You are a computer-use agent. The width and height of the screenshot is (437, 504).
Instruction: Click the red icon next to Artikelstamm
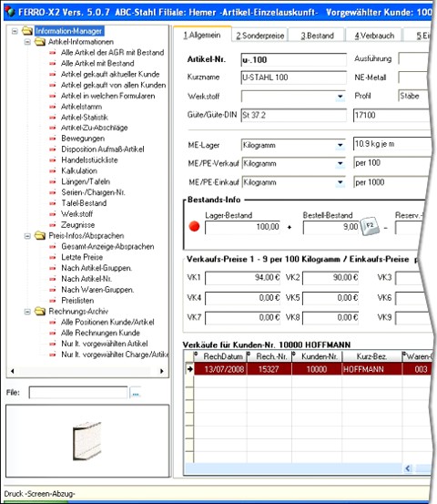[53, 107]
